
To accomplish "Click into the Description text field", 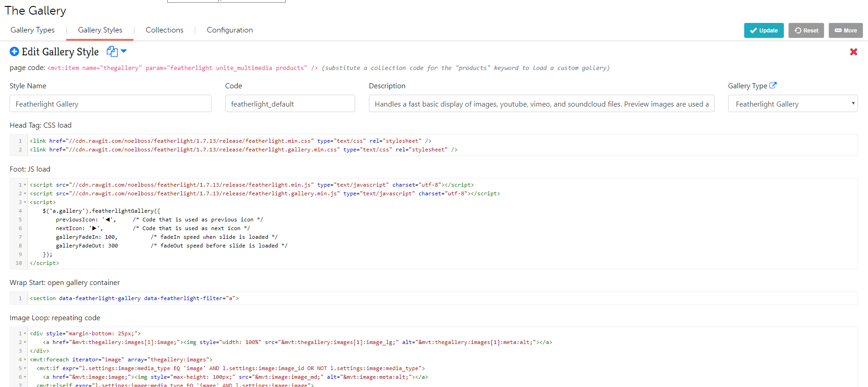I will tap(542, 104).
